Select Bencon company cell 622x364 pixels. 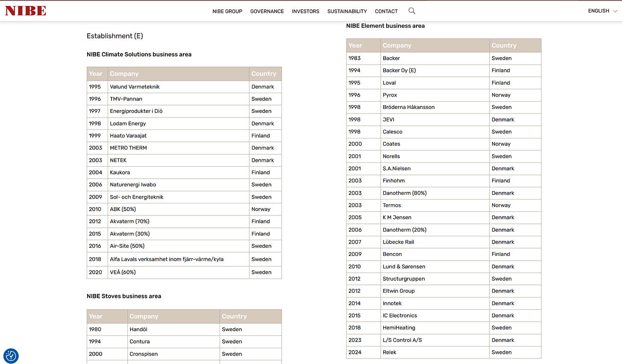435,254
